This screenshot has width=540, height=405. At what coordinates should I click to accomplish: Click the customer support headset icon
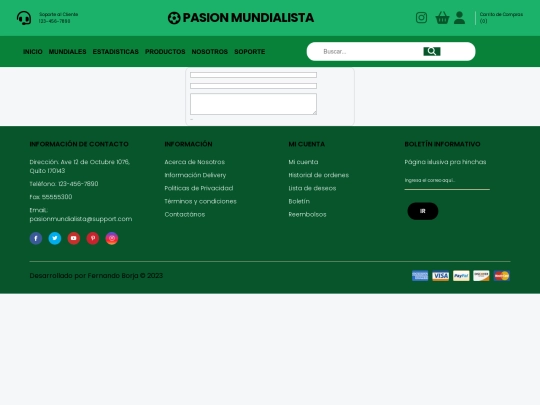24,18
